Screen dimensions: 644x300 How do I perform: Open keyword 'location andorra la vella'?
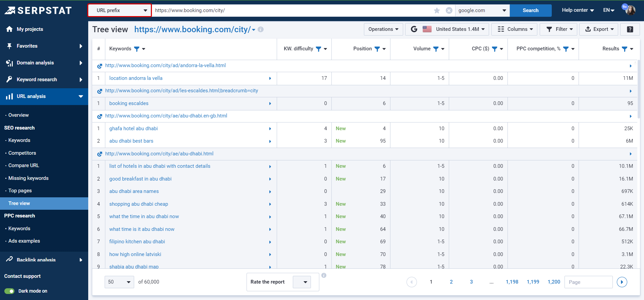coord(136,78)
